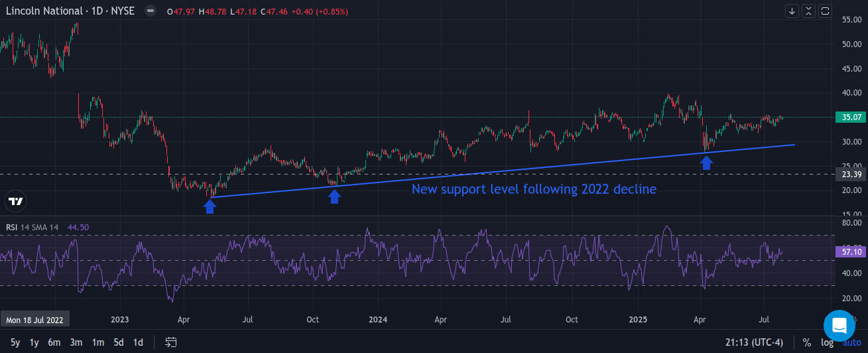Screen dimensions: 868x353
Task: Click the low price L47.18 in legend
Action: (x=243, y=12)
